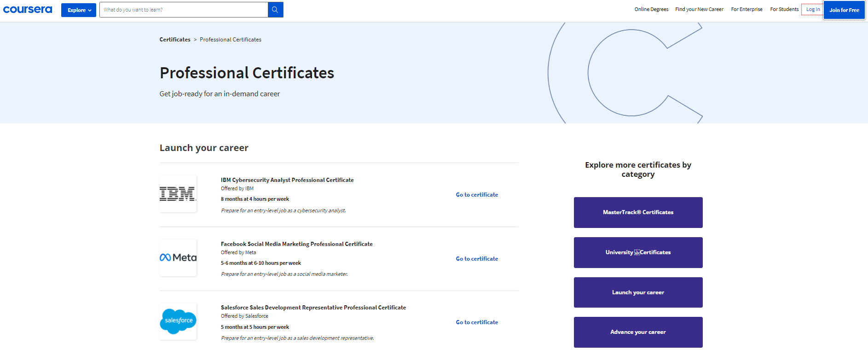Select For Enterprise in the header

pos(746,9)
